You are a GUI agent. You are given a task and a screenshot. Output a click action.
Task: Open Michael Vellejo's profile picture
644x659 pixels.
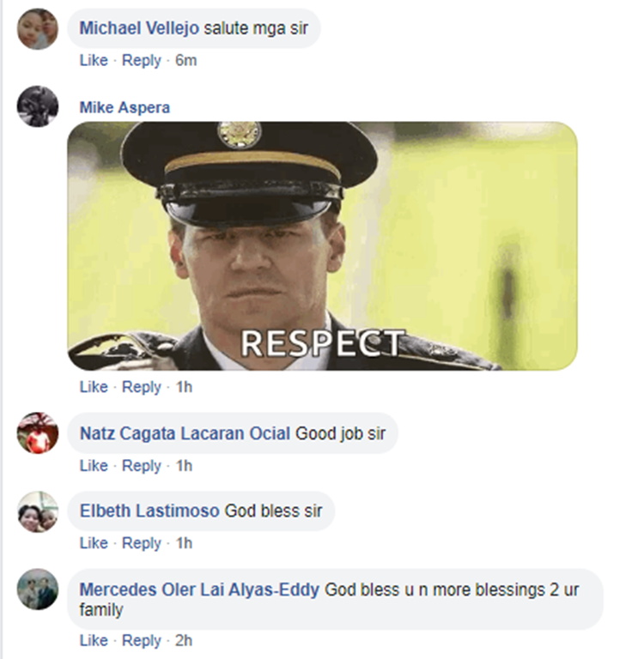(x=38, y=29)
